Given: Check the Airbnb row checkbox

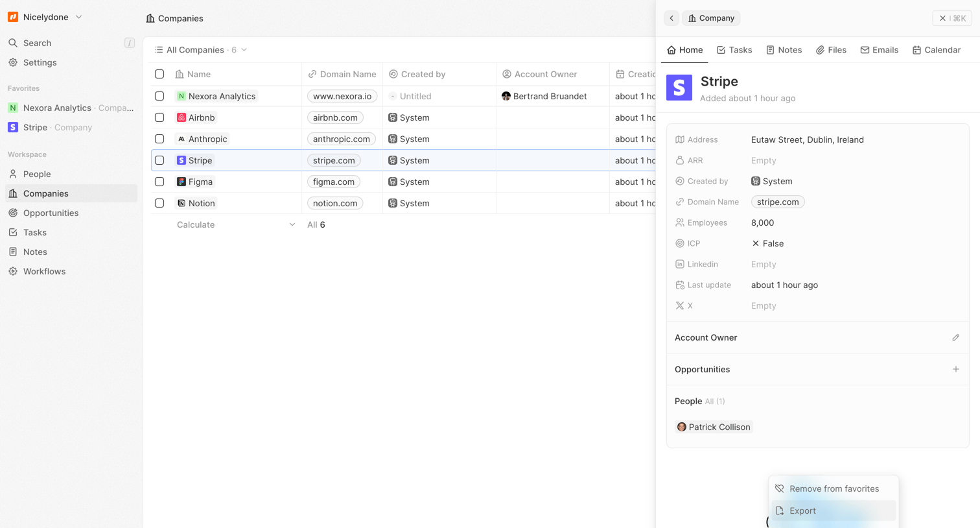Looking at the screenshot, I should (x=159, y=117).
